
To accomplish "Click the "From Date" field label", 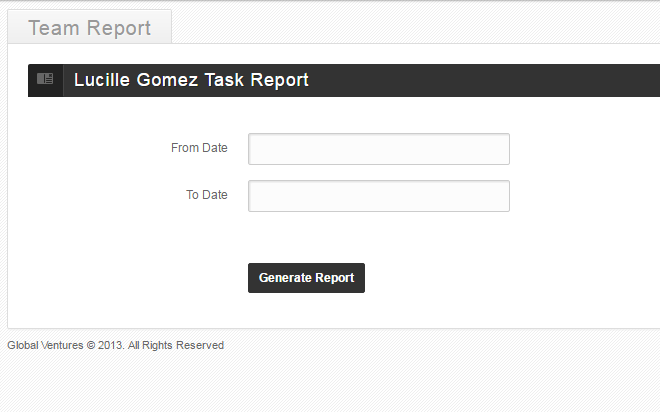I will (x=199, y=148).
